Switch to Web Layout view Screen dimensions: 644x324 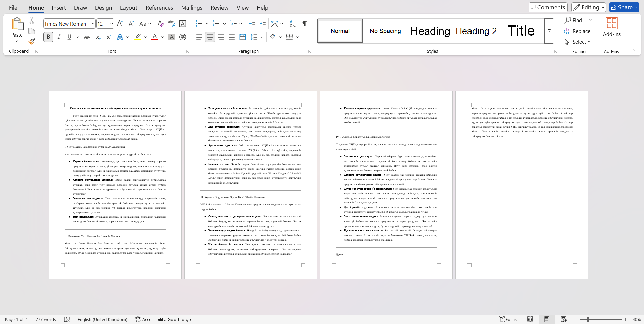pyautogui.click(x=563, y=319)
